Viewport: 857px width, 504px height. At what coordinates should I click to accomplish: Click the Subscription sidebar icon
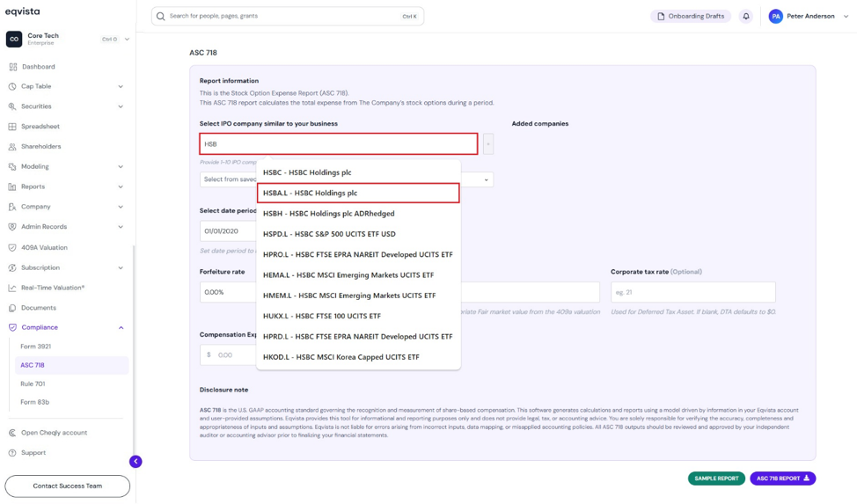click(12, 268)
